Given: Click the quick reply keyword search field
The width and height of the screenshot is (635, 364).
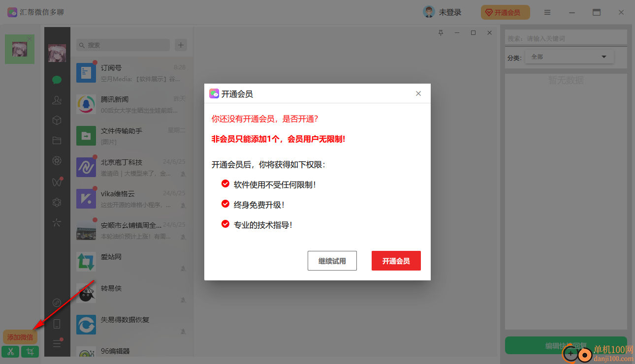Looking at the screenshot, I should click(566, 38).
